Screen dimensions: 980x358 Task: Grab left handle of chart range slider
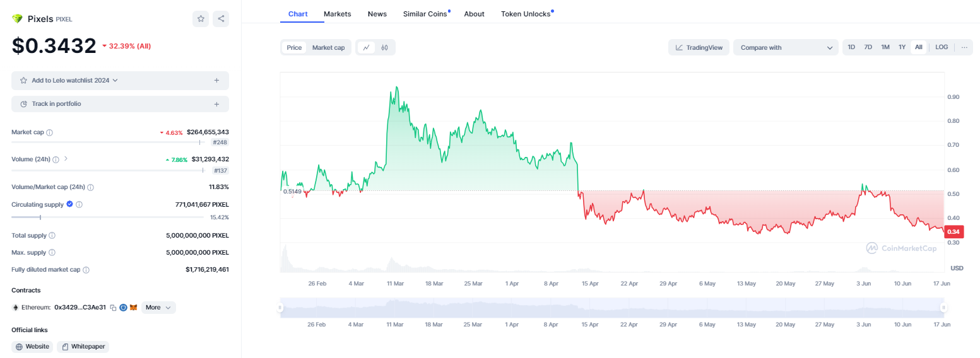280,308
